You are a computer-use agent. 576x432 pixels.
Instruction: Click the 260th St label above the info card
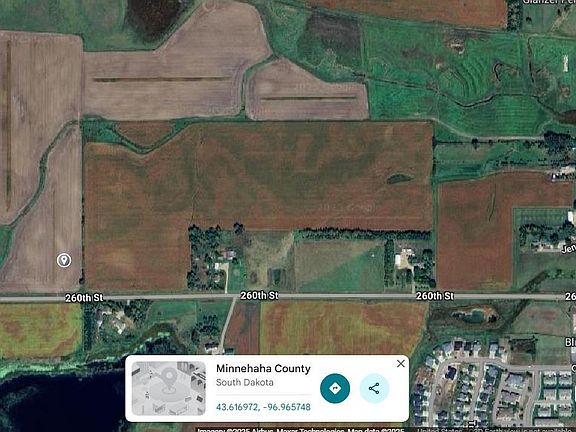[x=259, y=296]
